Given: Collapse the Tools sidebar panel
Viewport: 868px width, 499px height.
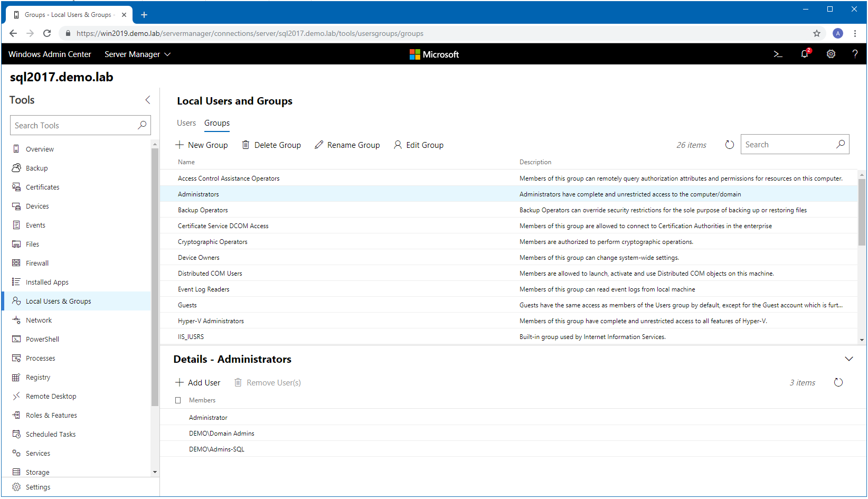Looking at the screenshot, I should [x=148, y=100].
